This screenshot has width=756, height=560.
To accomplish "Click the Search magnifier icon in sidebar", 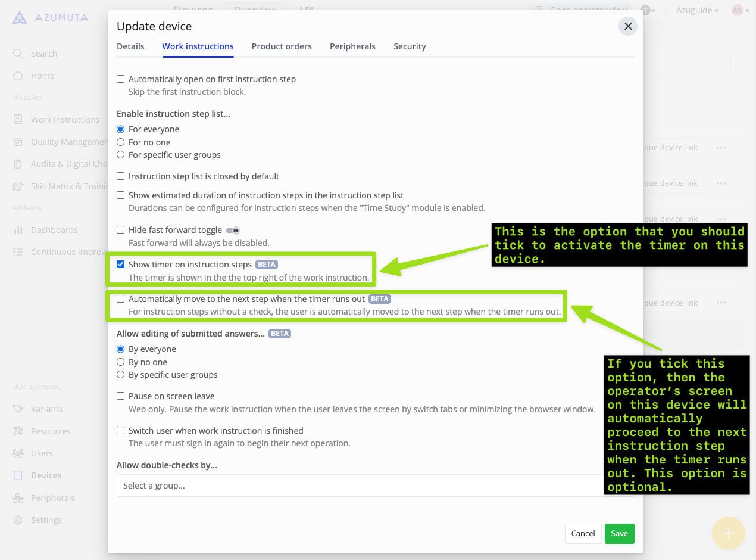I will 18,54.
